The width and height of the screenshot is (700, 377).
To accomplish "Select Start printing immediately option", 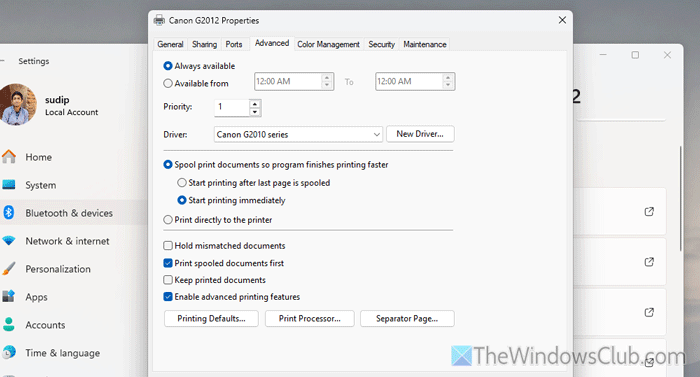I will [182, 200].
